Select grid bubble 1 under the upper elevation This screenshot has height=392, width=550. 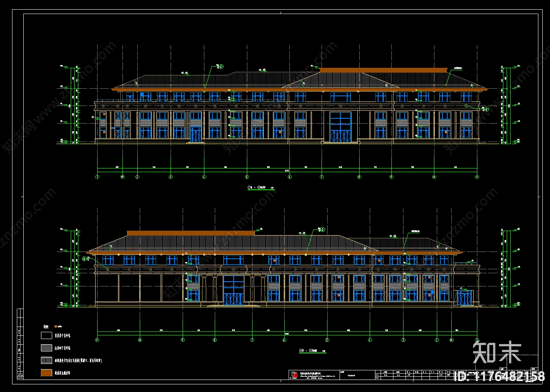97,177
